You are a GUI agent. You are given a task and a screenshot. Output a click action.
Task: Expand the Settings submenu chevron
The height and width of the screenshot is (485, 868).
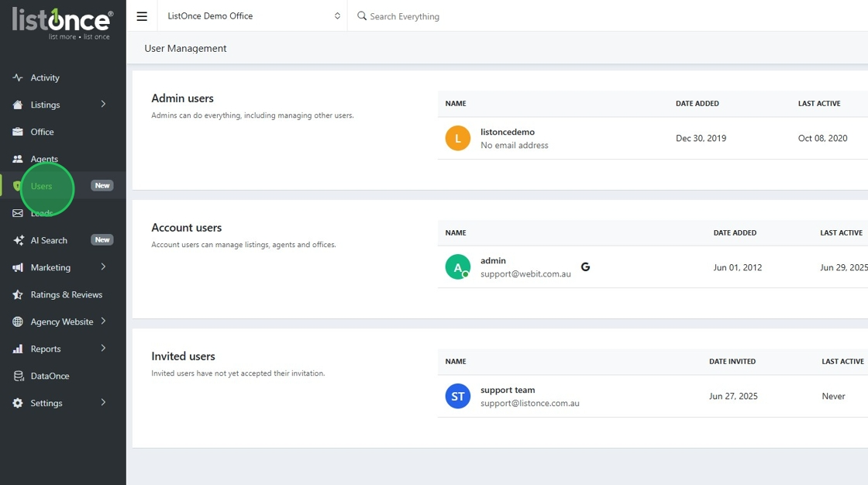tap(103, 403)
